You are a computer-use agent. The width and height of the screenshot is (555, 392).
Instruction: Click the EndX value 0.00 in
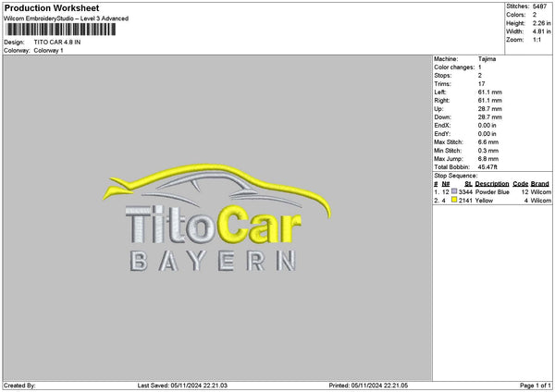point(487,126)
